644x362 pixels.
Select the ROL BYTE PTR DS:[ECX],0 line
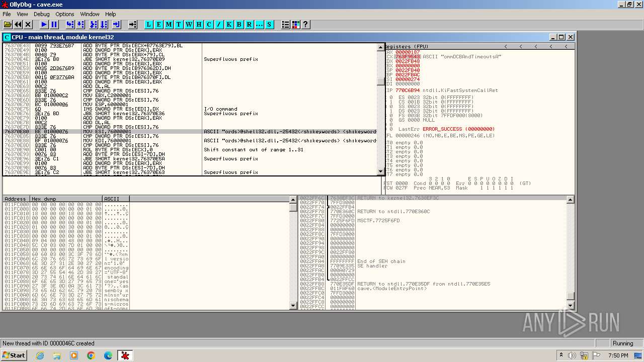pyautogui.click(x=190, y=150)
